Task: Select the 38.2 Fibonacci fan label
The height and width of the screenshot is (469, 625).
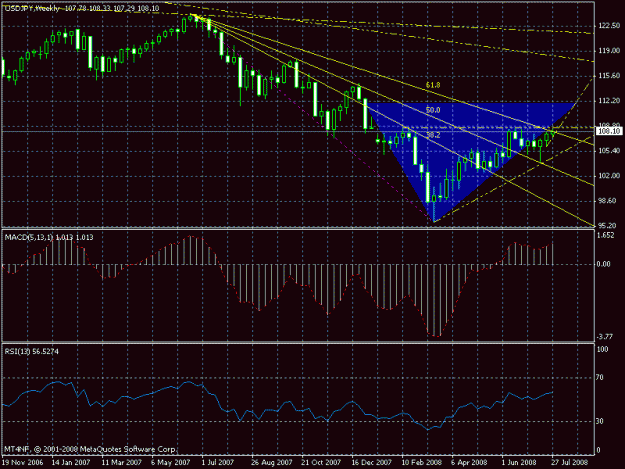Action: click(x=433, y=135)
